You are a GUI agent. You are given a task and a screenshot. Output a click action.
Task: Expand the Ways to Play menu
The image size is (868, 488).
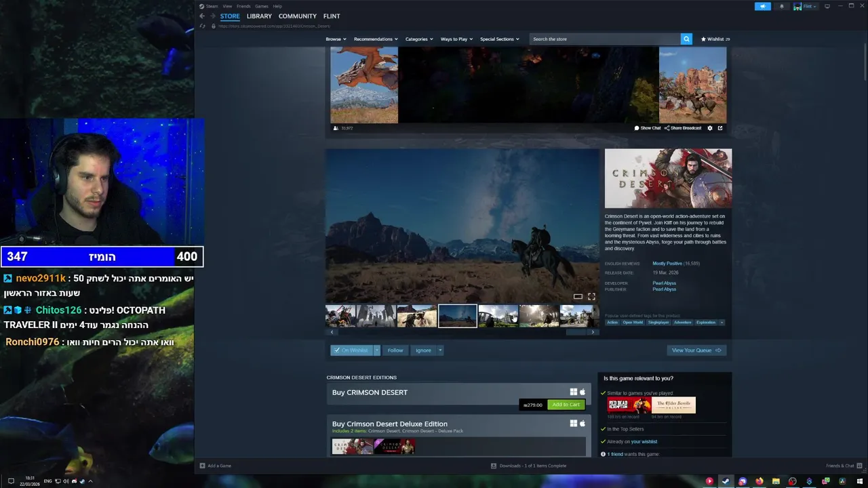[x=456, y=39]
